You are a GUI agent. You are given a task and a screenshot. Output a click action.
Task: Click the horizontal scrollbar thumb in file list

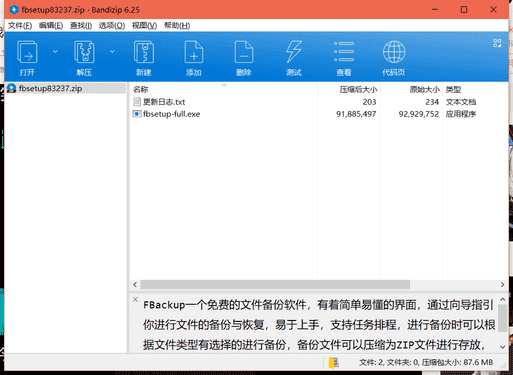pos(275,284)
